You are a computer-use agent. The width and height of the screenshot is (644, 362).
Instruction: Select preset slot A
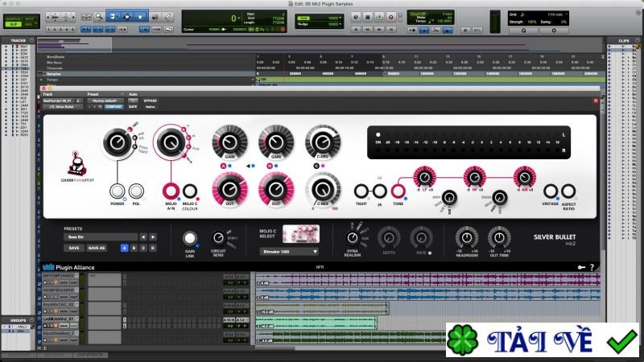pyautogui.click(x=123, y=248)
